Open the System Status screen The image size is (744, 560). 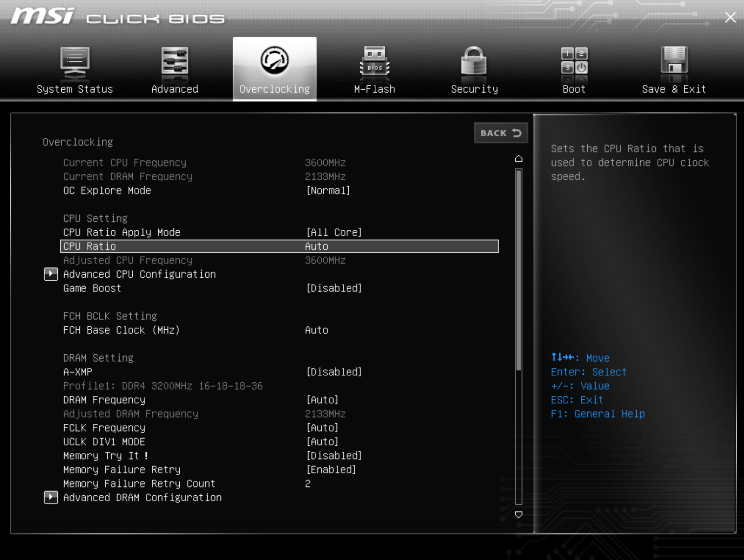pos(74,69)
